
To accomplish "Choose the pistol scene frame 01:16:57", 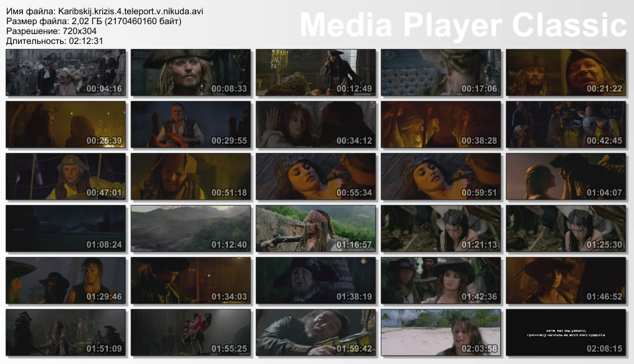I will (x=316, y=228).
